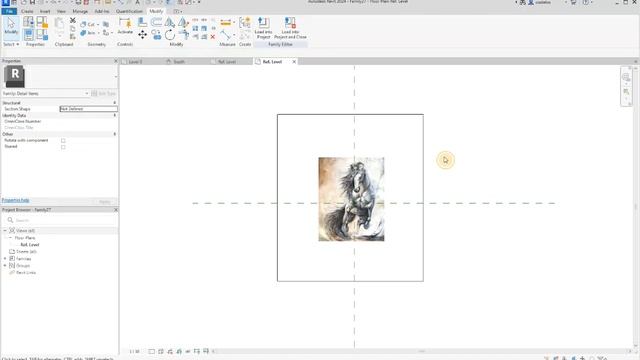Click the Activate controls tool
This screenshot has height=360, width=640.
coord(125,26)
